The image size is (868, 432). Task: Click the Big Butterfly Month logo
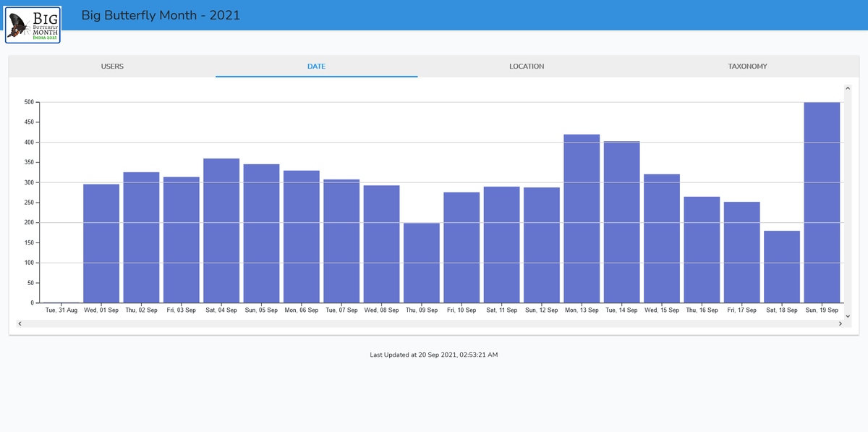pyautogui.click(x=33, y=25)
